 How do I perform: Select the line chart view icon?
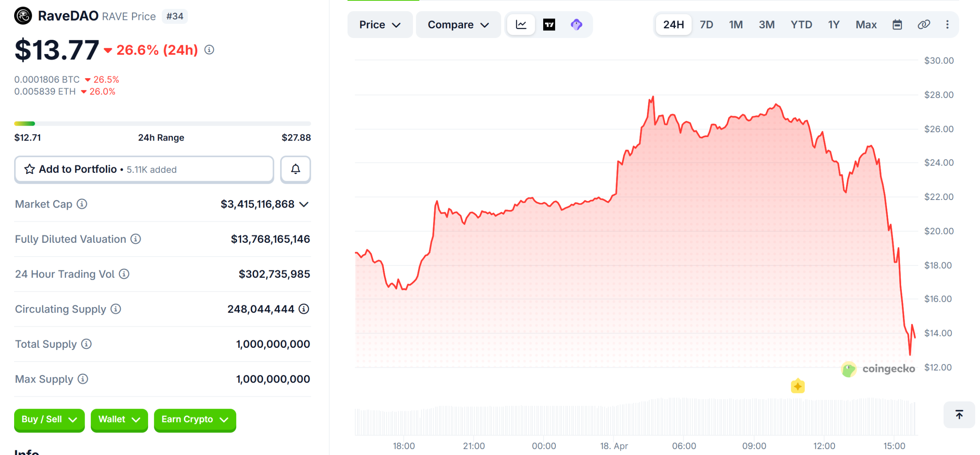(521, 24)
